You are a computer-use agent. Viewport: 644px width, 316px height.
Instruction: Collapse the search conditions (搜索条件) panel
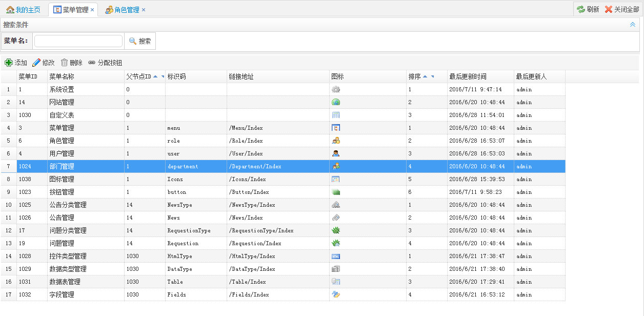pos(633,25)
